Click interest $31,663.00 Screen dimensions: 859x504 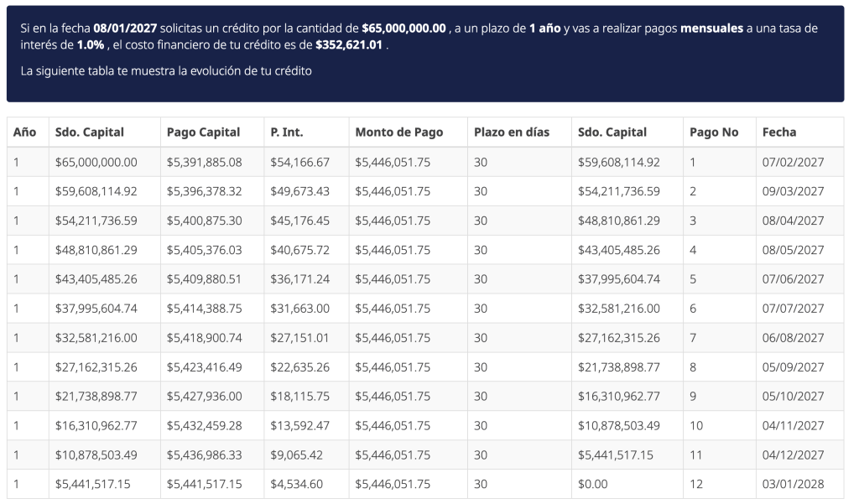tap(299, 309)
